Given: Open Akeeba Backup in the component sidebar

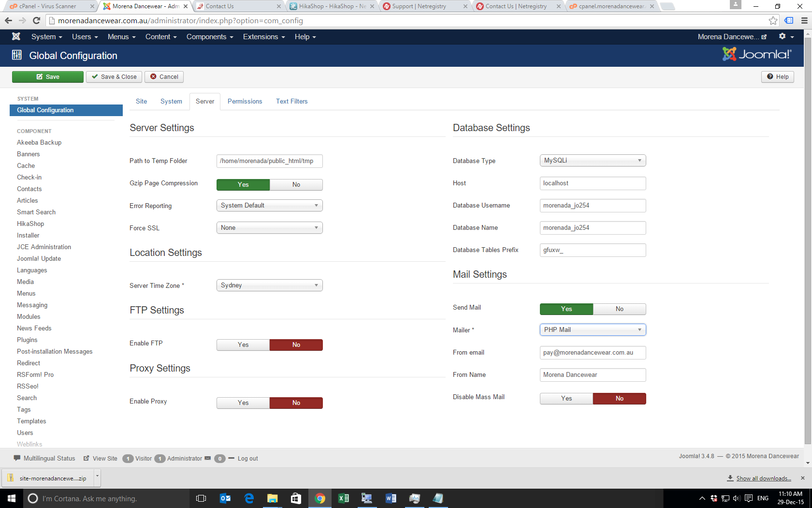Looking at the screenshot, I should pyautogui.click(x=39, y=143).
